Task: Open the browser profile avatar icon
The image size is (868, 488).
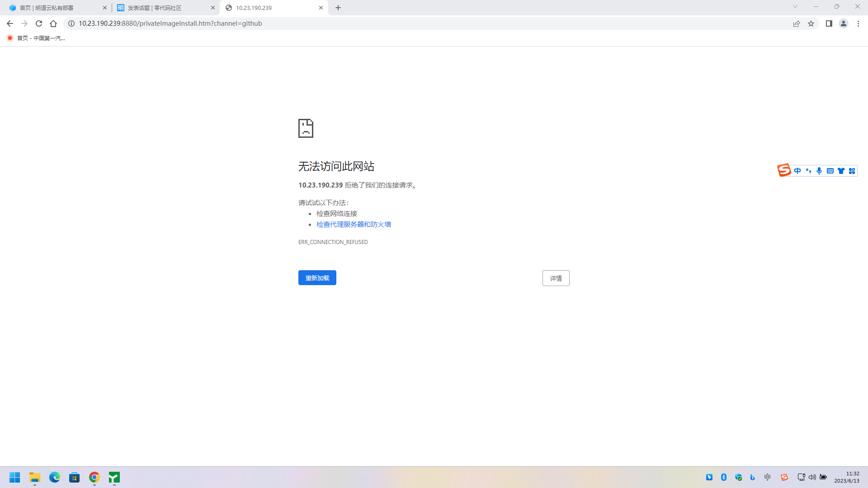Action: [844, 23]
